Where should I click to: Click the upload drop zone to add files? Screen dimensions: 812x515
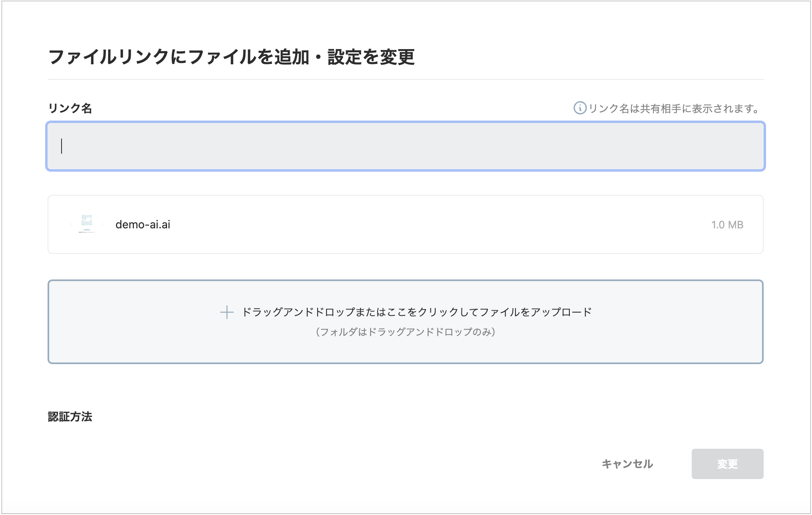(406, 322)
